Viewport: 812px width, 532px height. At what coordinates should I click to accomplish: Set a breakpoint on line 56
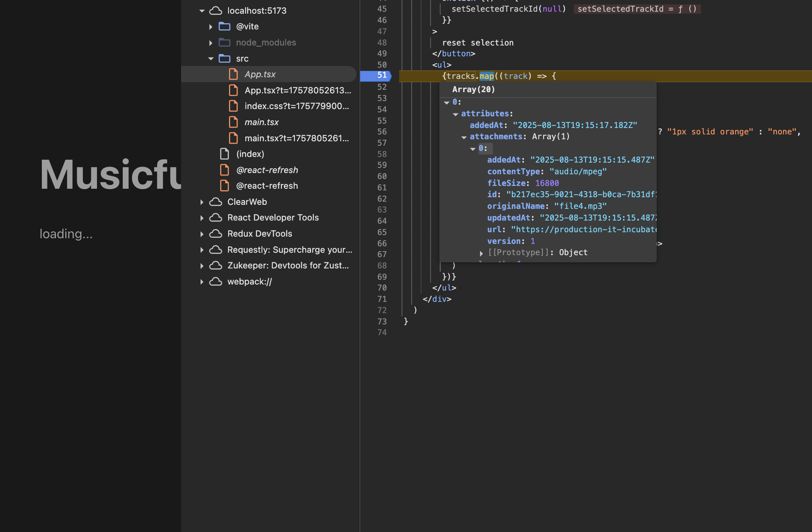[x=381, y=132]
